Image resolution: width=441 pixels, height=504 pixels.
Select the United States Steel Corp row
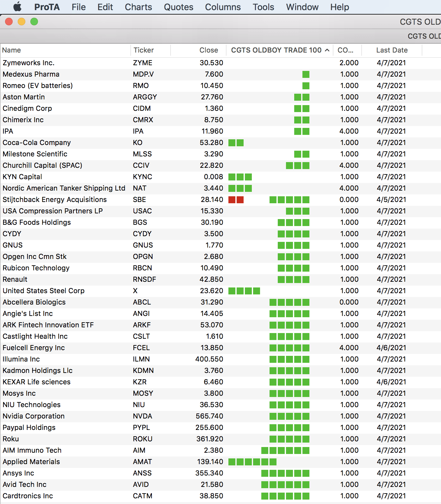[x=220, y=291]
